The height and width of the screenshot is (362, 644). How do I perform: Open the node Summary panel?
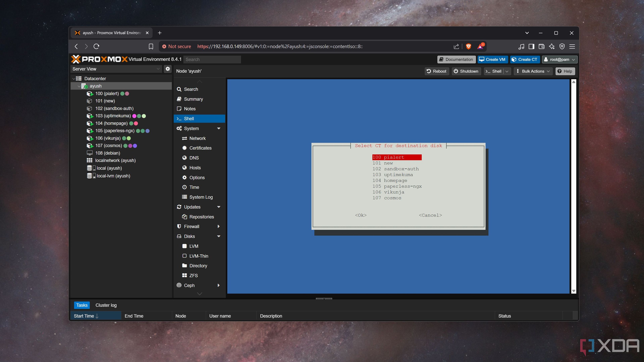coord(199,99)
